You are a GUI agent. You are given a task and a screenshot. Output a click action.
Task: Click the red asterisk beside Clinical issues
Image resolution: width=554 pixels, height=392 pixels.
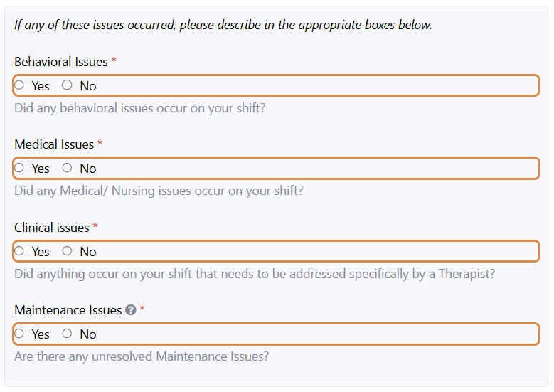[x=95, y=227]
